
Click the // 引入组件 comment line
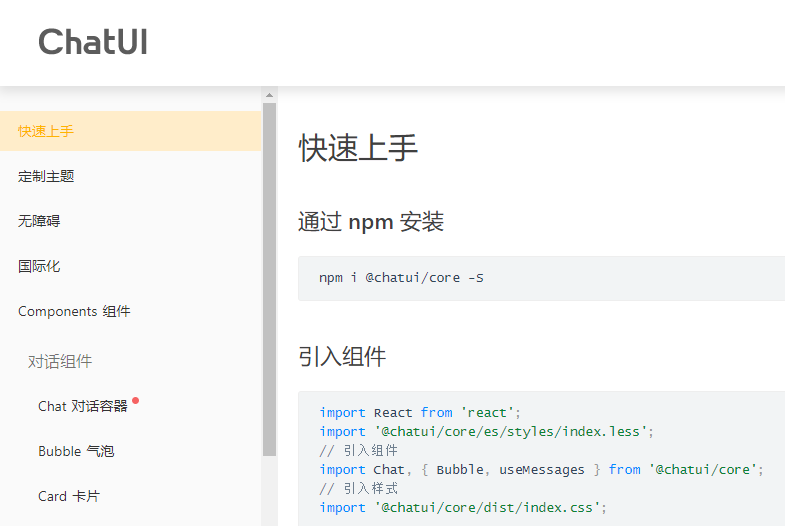tap(358, 450)
